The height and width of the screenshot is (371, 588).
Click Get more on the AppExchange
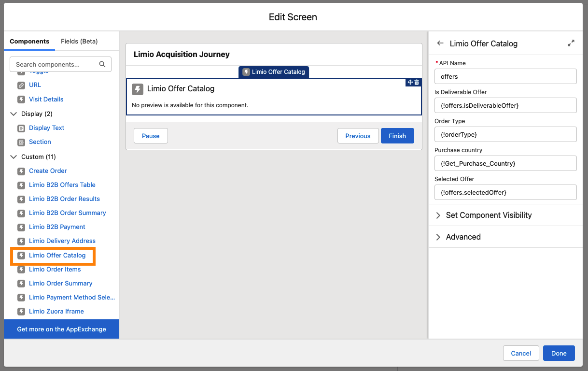pos(61,329)
